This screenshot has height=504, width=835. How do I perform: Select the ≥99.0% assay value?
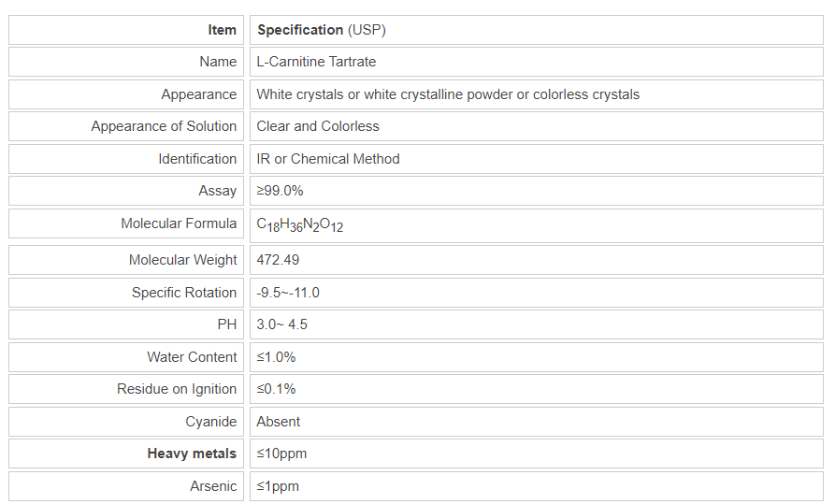(x=280, y=191)
